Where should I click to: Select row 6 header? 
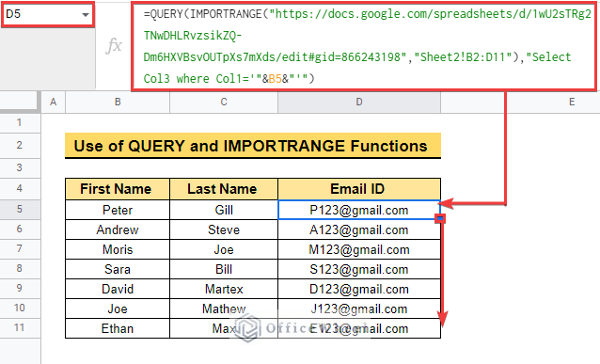click(x=20, y=229)
